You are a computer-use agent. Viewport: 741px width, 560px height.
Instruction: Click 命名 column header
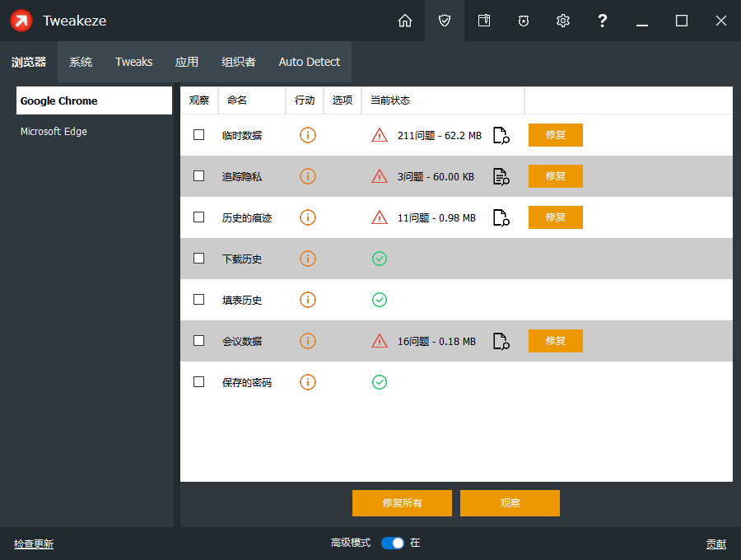point(252,100)
